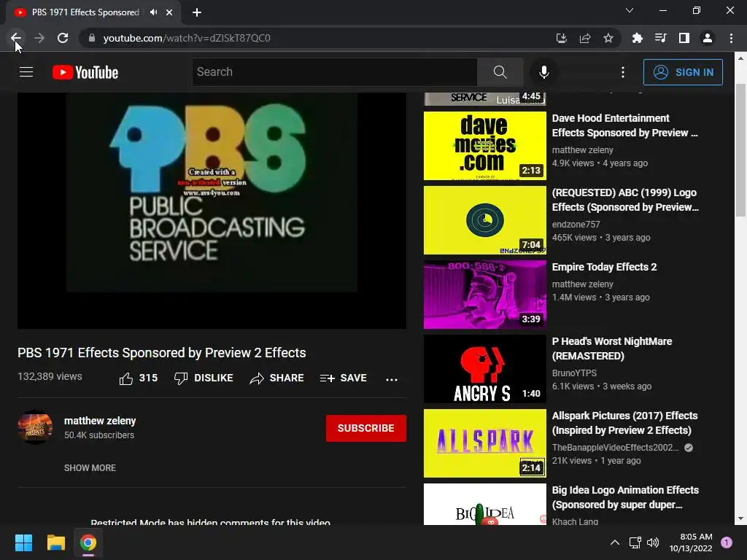Viewport: 747px width, 560px height.
Task: Click the page vertical scrollbar
Action: pos(740,151)
